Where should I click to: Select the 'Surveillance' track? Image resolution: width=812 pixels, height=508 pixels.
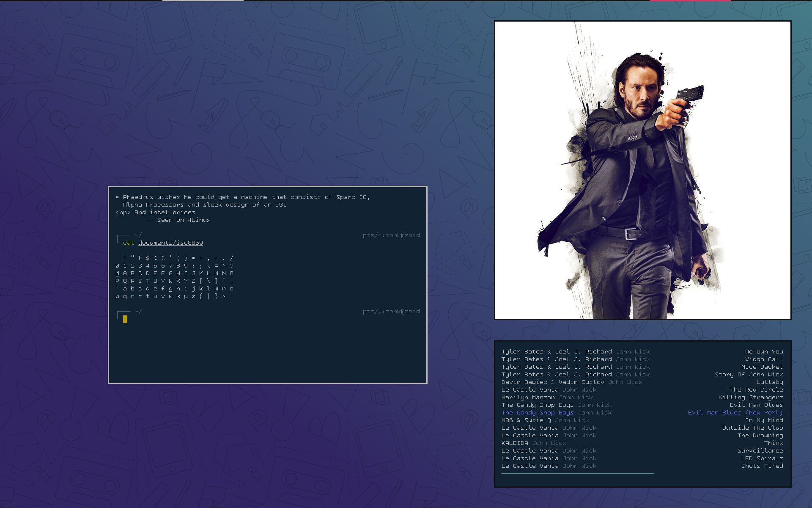(642, 450)
